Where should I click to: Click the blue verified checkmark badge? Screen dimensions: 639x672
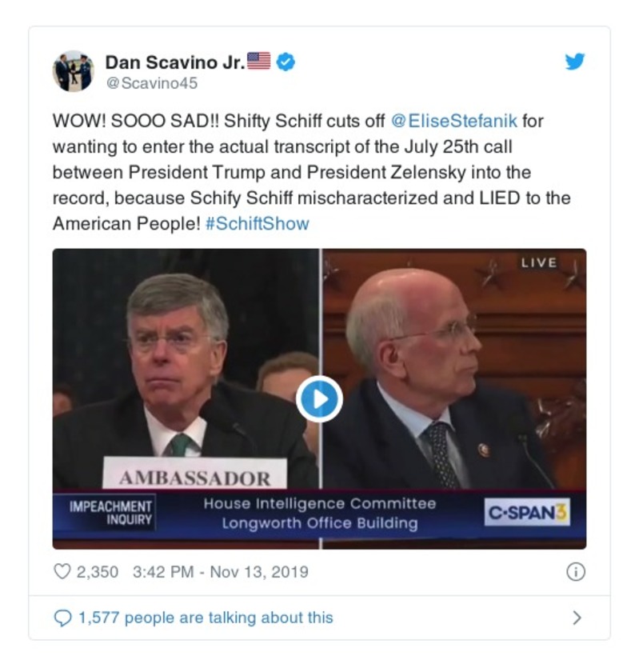point(286,62)
